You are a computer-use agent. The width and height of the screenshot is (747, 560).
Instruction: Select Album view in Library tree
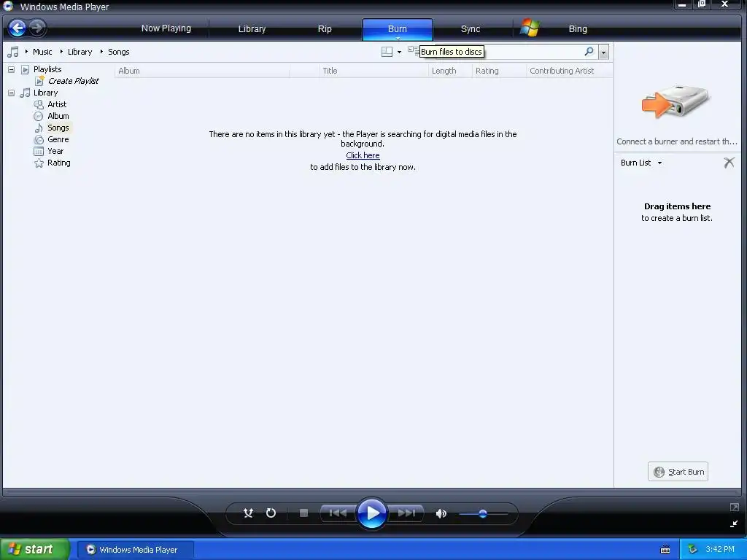[x=58, y=116]
